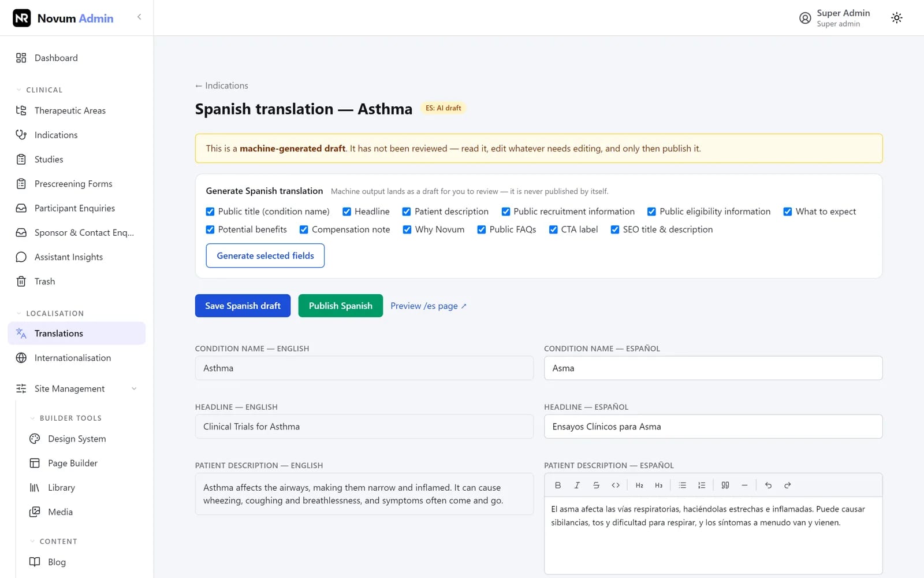Expand the Site Management dropdown

point(77,389)
